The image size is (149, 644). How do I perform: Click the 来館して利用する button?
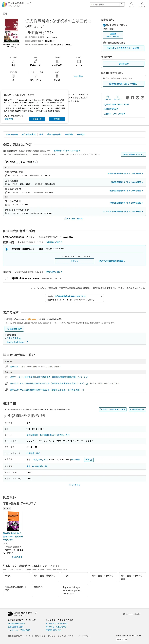coord(113,35)
